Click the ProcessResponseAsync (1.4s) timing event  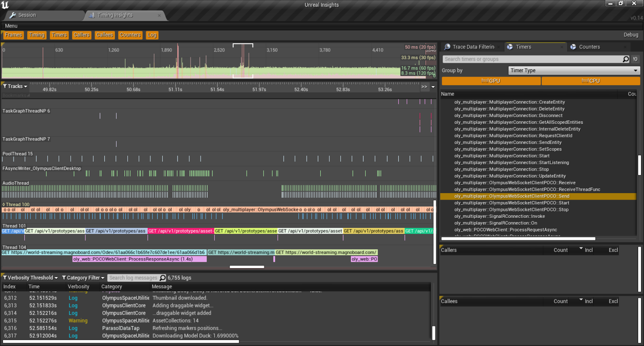click(x=139, y=259)
